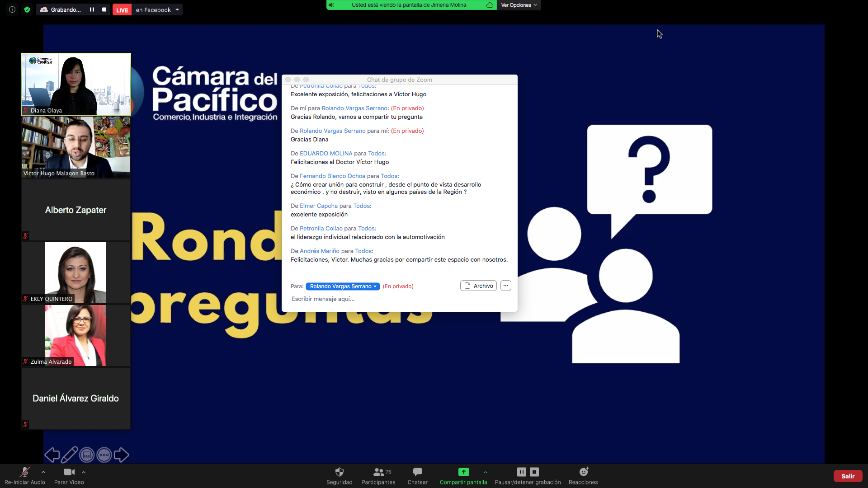Click muted mic icon on Alberto Zapater tile
This screenshot has width=868, height=488.
[25, 236]
